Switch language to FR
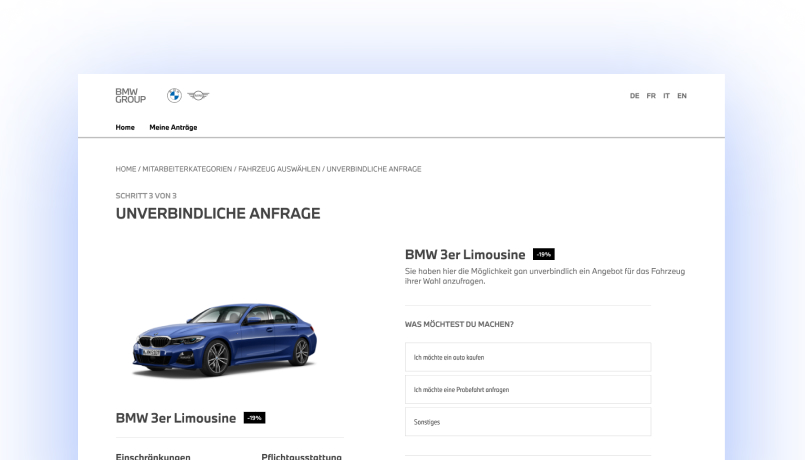 tap(651, 96)
